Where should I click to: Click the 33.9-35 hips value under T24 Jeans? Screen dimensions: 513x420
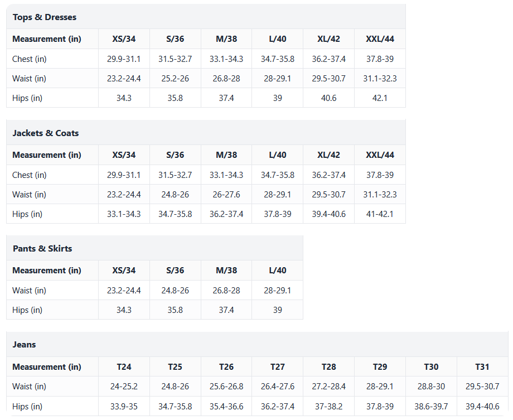point(124,406)
